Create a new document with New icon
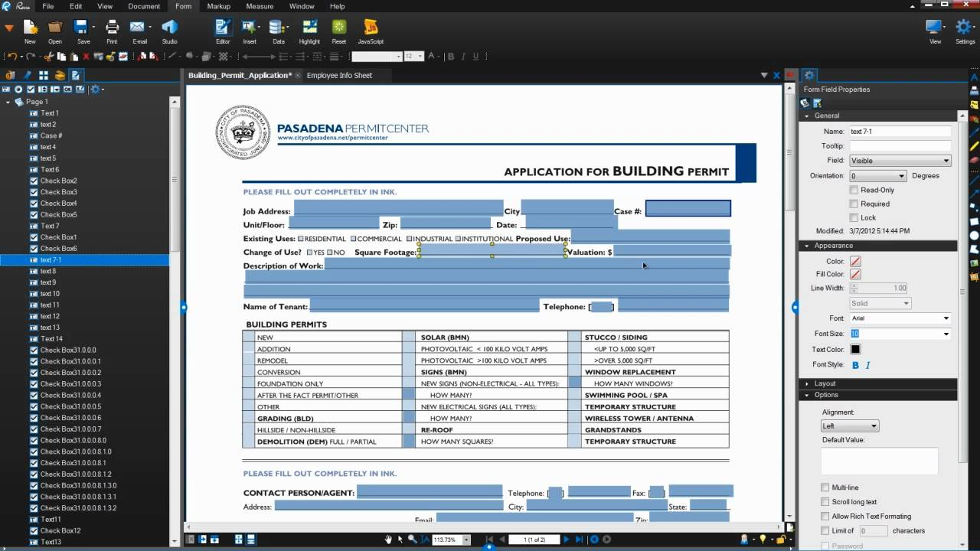The image size is (980, 551). (30, 31)
